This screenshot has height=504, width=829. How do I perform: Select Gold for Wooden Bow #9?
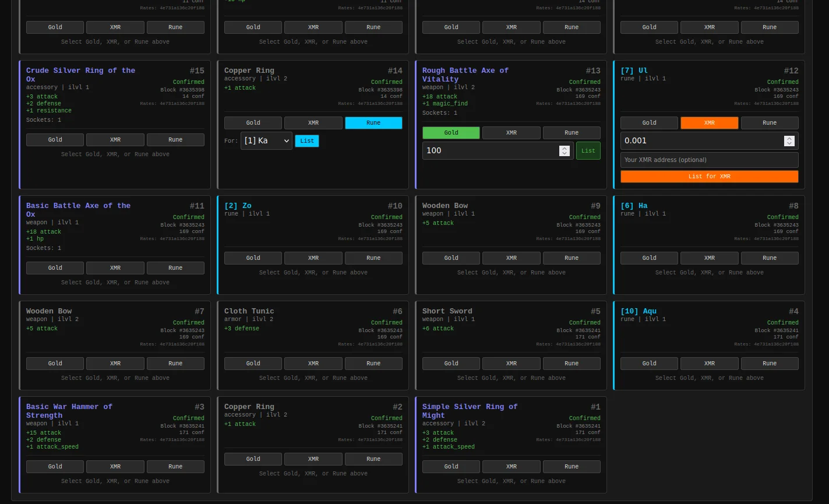(x=451, y=258)
